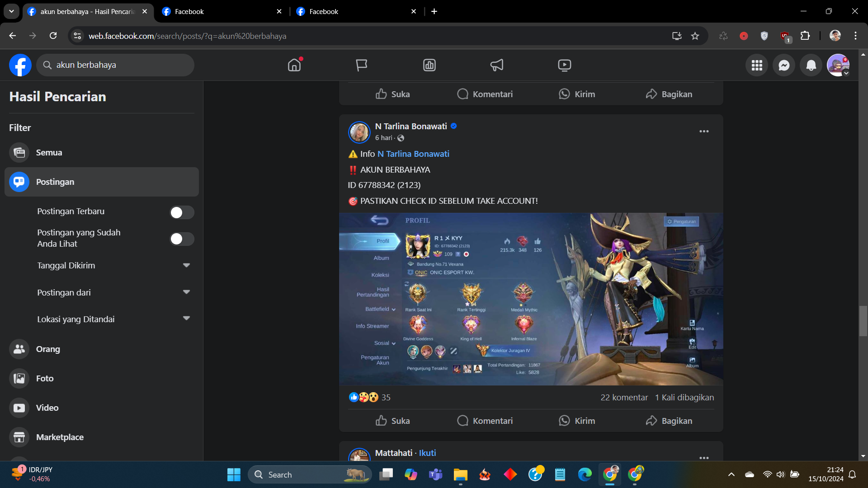The width and height of the screenshot is (868, 488).
Task: Open the 22 komentar link
Action: pyautogui.click(x=624, y=397)
